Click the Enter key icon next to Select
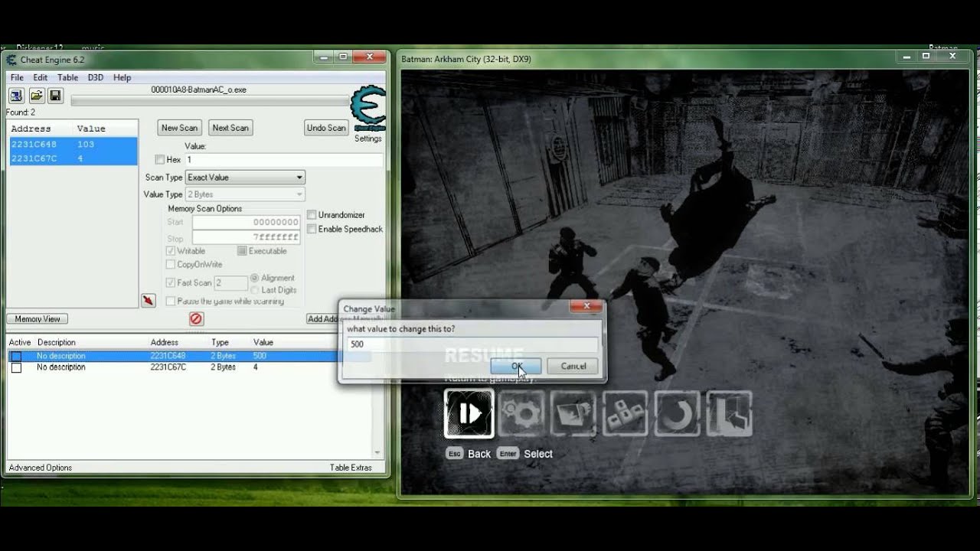980x551 pixels. pos(508,454)
